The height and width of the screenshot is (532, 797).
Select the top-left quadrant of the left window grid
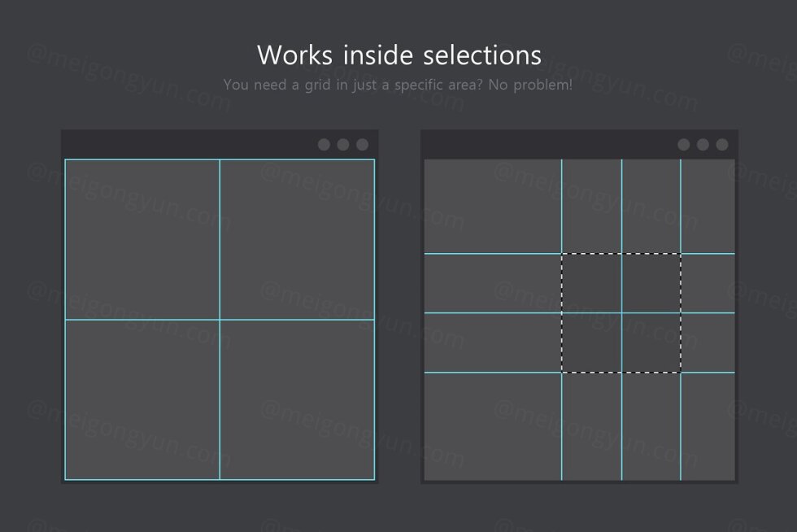[x=142, y=239]
